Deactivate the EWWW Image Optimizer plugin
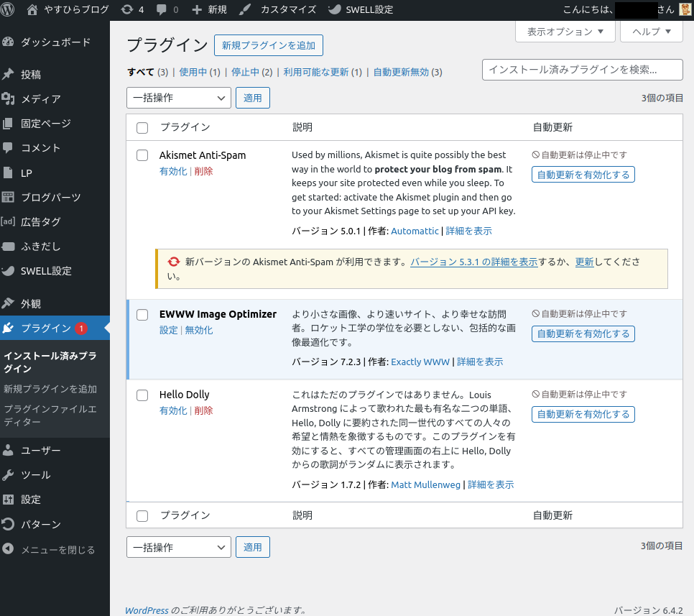694x616 pixels. (x=199, y=331)
